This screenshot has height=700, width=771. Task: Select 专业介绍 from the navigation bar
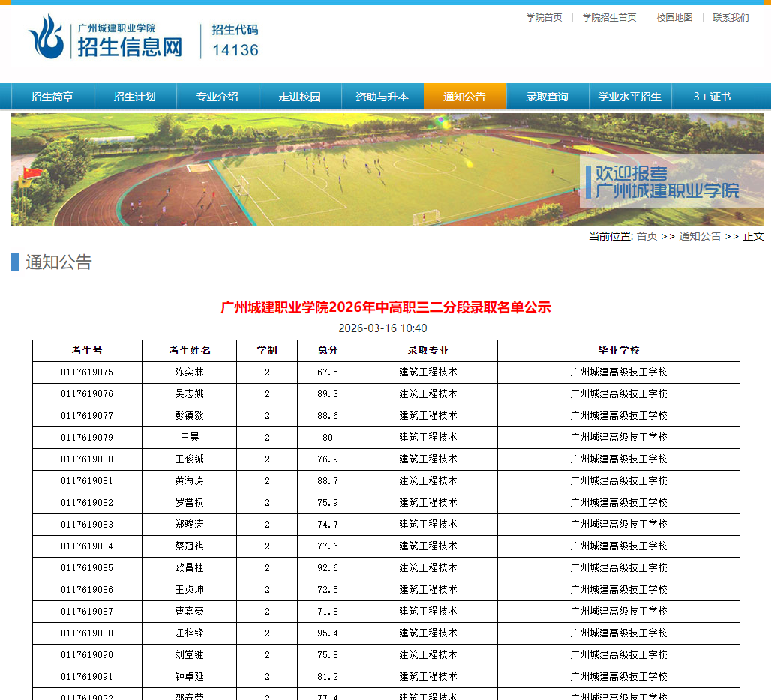click(217, 97)
